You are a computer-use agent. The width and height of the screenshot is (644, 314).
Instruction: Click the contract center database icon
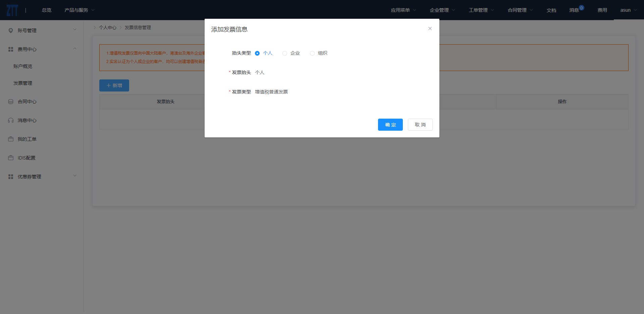[x=11, y=102]
